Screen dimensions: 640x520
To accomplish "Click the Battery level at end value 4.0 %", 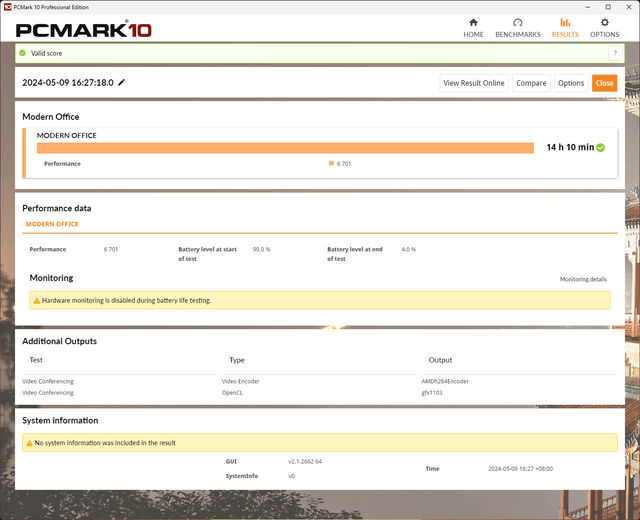I will [x=409, y=249].
